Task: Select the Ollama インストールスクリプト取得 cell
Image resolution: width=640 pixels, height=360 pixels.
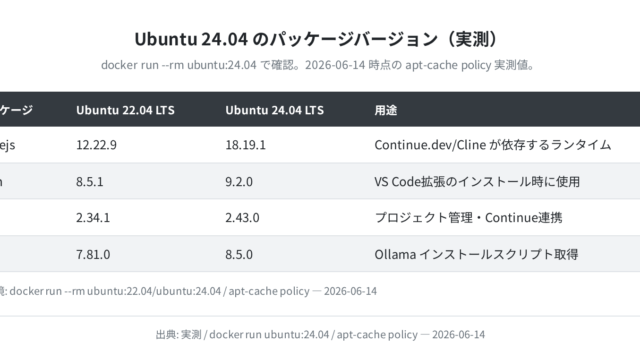Action: (x=476, y=254)
